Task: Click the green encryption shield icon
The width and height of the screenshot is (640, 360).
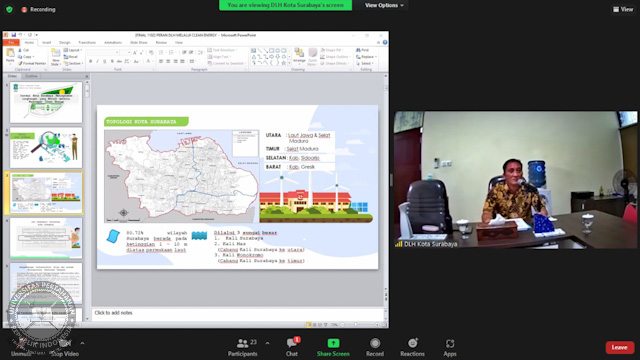Action: pos(9,9)
